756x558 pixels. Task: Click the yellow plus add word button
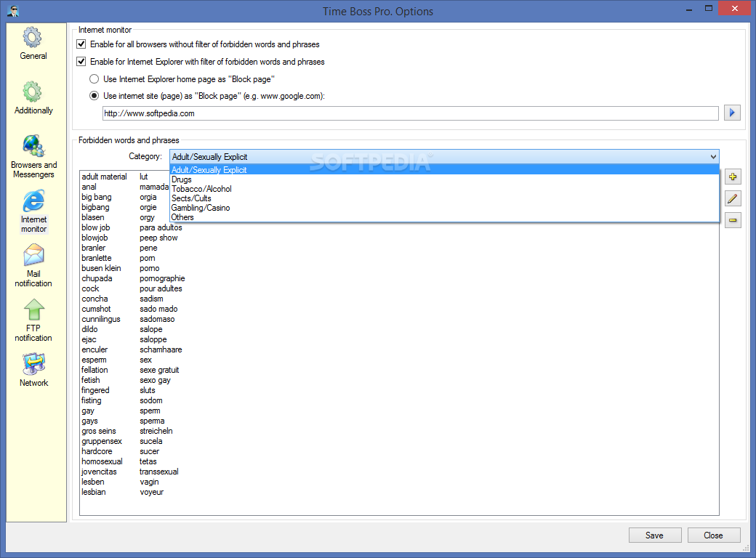click(x=733, y=177)
